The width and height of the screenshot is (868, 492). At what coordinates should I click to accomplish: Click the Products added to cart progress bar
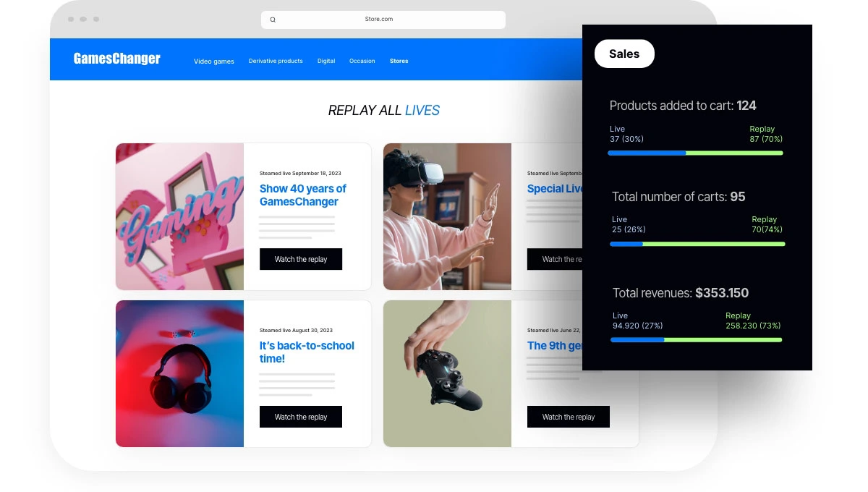coord(695,153)
